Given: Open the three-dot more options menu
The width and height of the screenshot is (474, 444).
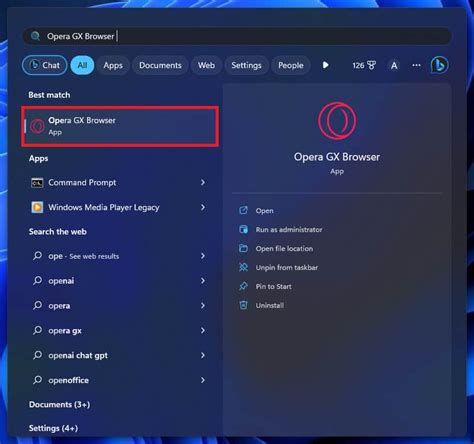Looking at the screenshot, I should (x=416, y=65).
